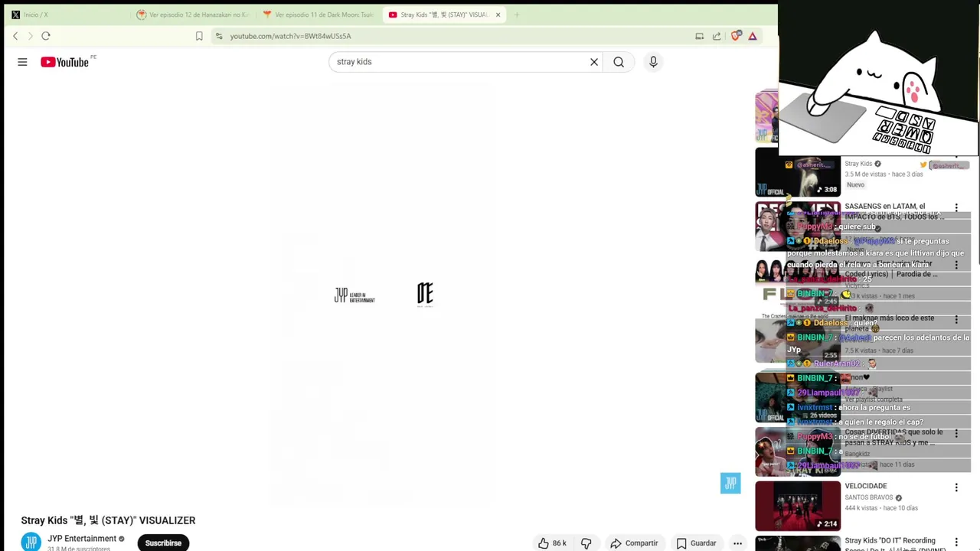Open options for Stray Kids DO IT Recording video

click(x=956, y=542)
